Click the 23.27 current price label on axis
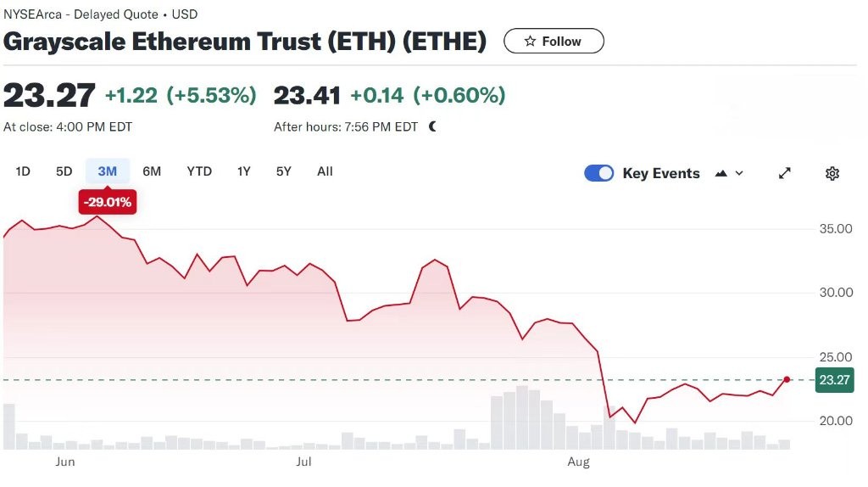This screenshot has height=487, width=868. [833, 379]
